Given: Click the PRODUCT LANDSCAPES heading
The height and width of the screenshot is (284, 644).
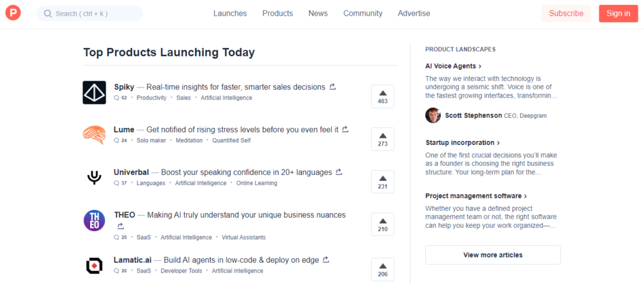Looking at the screenshot, I should pos(460,49).
